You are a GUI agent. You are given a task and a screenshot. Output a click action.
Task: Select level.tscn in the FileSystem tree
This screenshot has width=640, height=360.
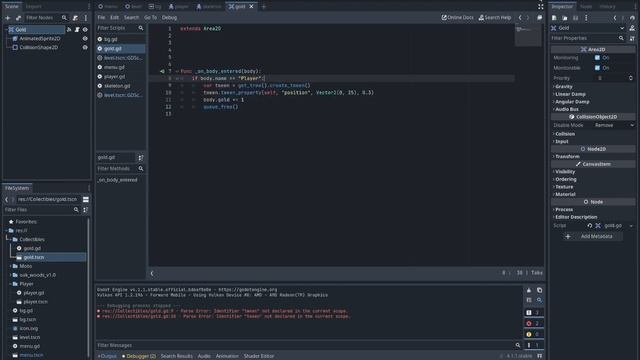[x=30, y=337]
